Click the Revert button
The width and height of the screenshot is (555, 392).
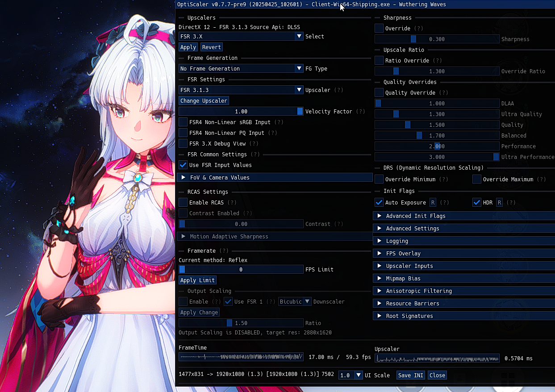[x=211, y=47]
